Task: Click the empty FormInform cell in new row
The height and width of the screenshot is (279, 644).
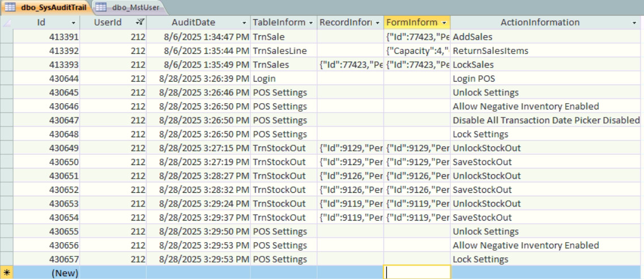Action: (x=417, y=273)
